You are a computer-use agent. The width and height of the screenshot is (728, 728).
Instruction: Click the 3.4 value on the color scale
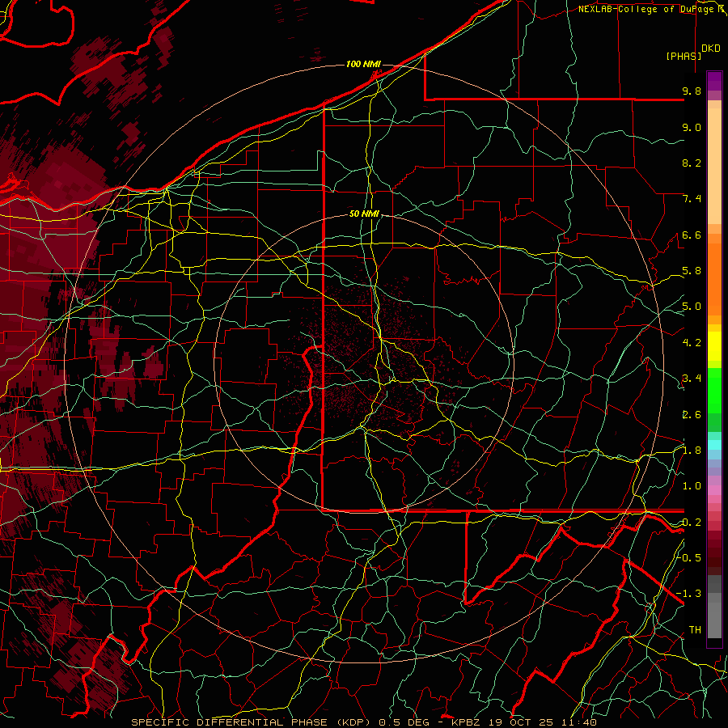pos(692,379)
